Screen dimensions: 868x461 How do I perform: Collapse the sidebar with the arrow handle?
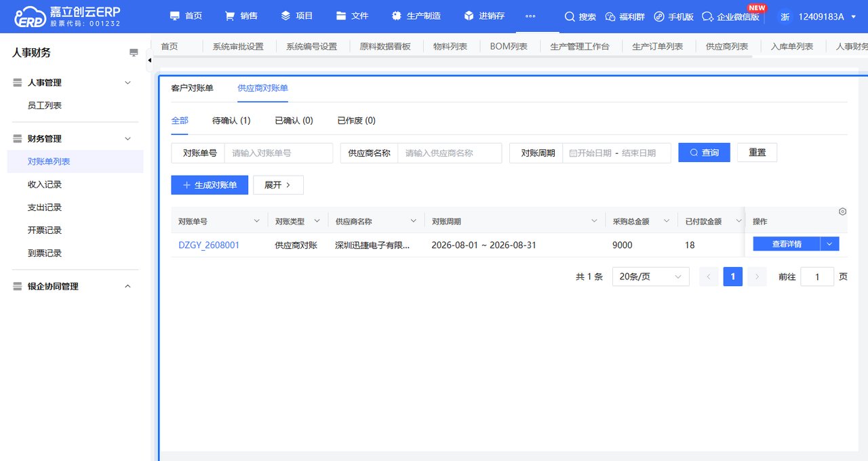150,60
